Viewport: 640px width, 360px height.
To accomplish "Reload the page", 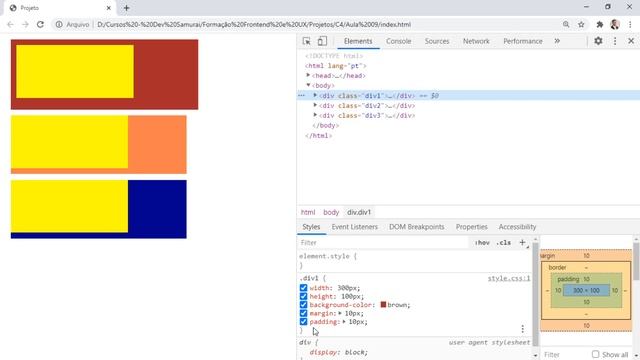I will click(40, 24).
